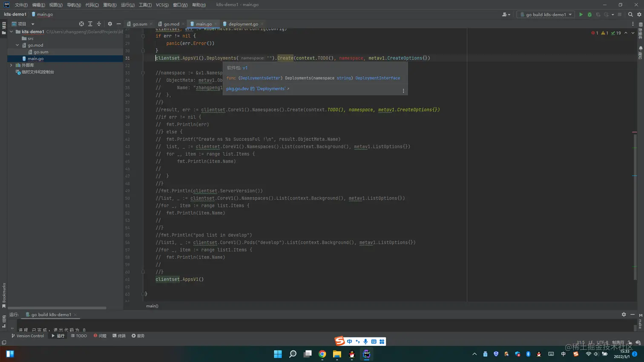The height and width of the screenshot is (362, 644).
Task: Click main() breadcrumb below editor
Action: (152, 306)
